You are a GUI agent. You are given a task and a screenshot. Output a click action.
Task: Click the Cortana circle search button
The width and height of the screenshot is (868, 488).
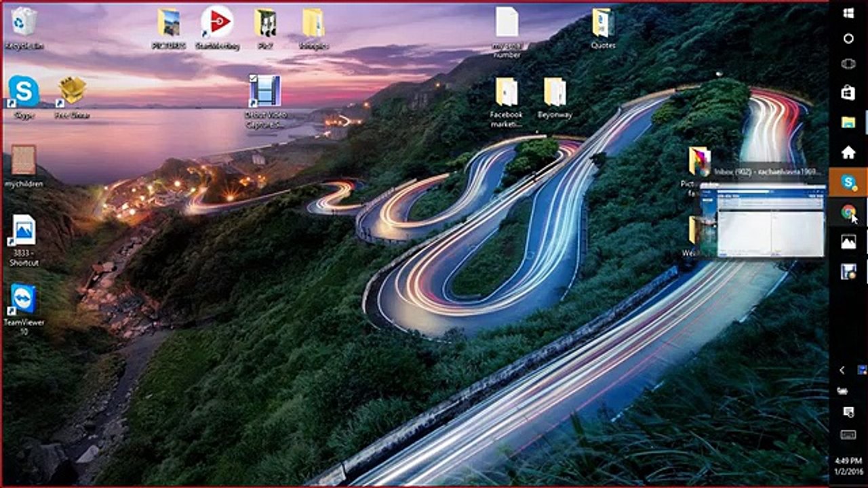click(848, 39)
